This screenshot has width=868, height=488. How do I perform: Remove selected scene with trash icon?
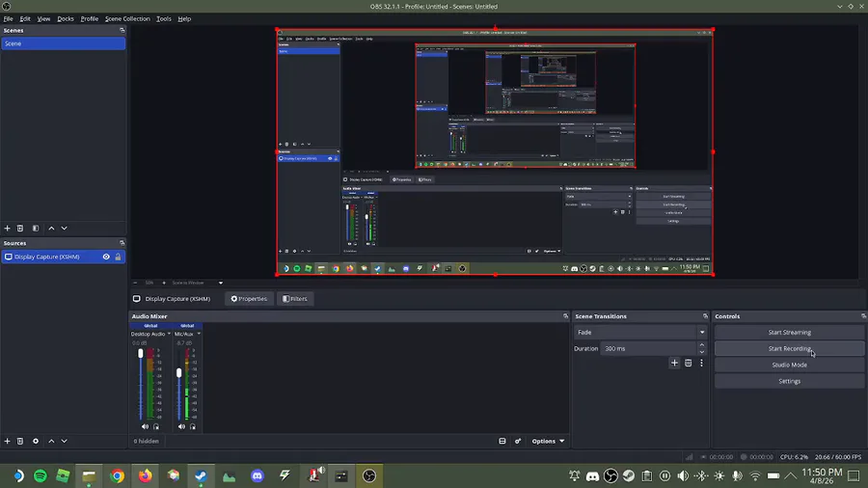(20, 228)
